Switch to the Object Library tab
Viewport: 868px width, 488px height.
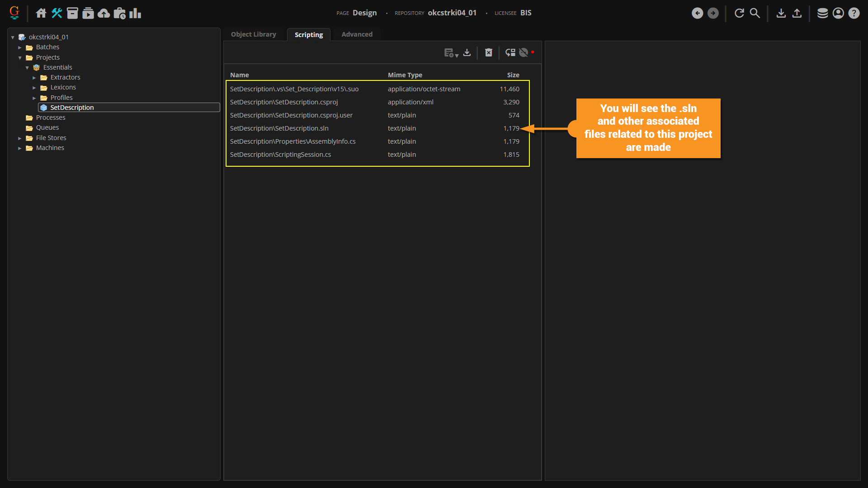pyautogui.click(x=253, y=34)
